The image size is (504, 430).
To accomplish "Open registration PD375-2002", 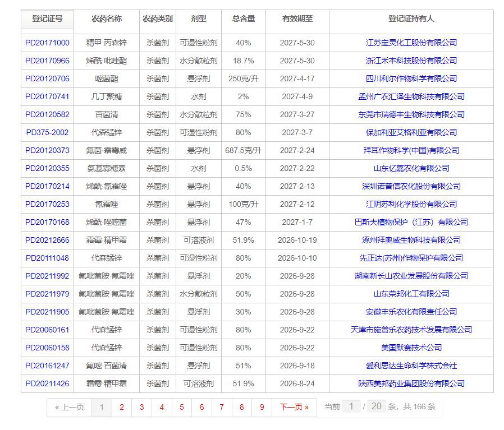I will [47, 133].
